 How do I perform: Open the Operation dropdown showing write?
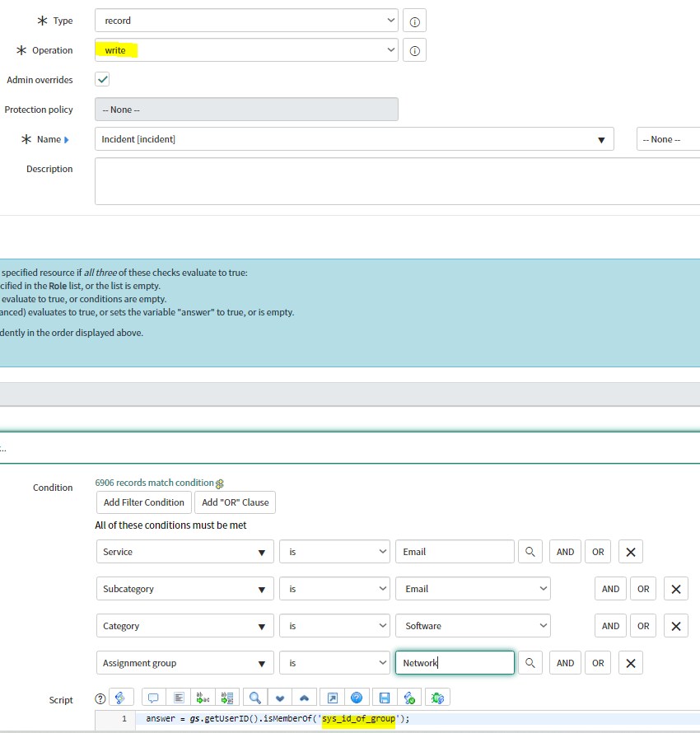246,50
